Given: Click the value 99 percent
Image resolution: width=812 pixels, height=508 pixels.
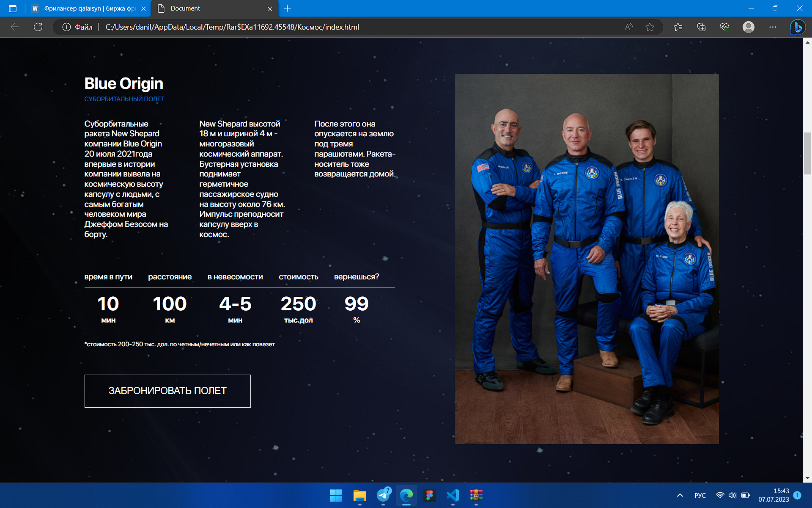Looking at the screenshot, I should pos(357,309).
